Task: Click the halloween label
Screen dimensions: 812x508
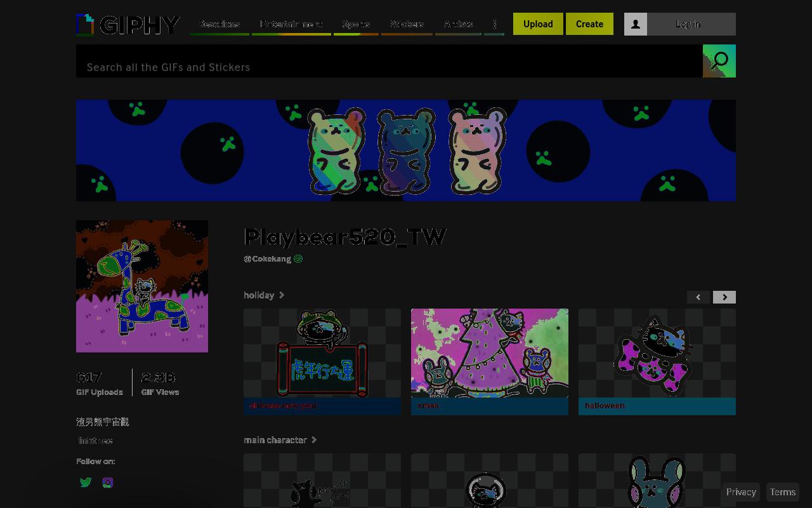Action: coord(605,406)
